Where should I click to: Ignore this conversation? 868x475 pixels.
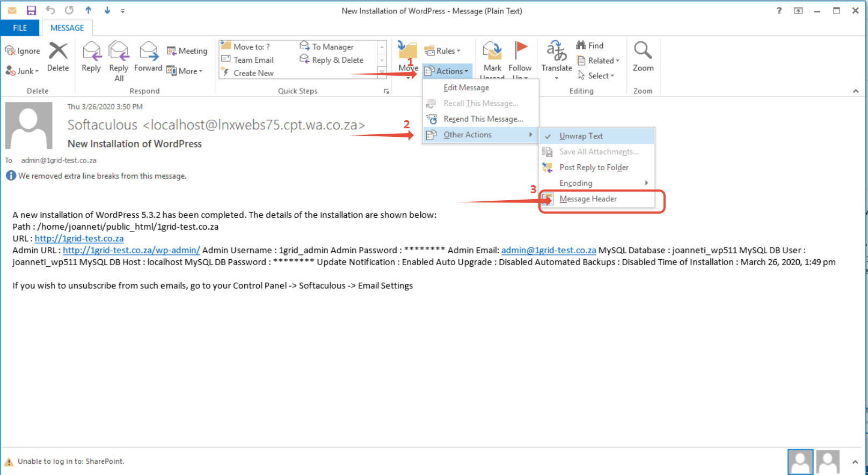pyautogui.click(x=23, y=51)
